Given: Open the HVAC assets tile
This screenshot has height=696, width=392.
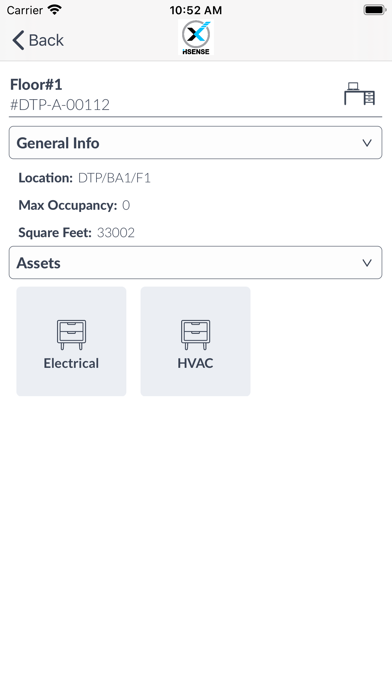Looking at the screenshot, I should [195, 341].
